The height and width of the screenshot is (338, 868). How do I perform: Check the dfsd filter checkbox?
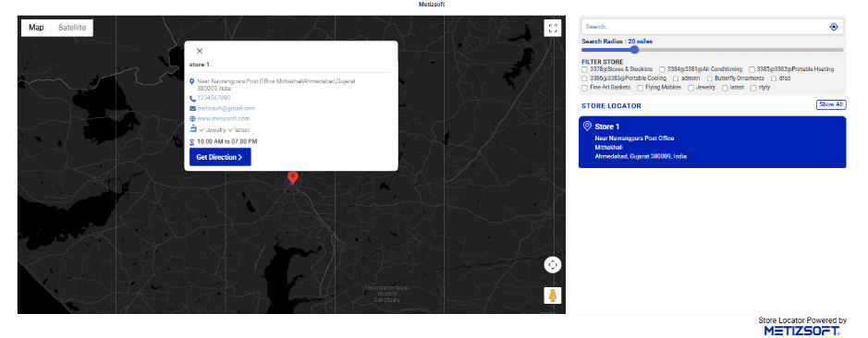(774, 78)
